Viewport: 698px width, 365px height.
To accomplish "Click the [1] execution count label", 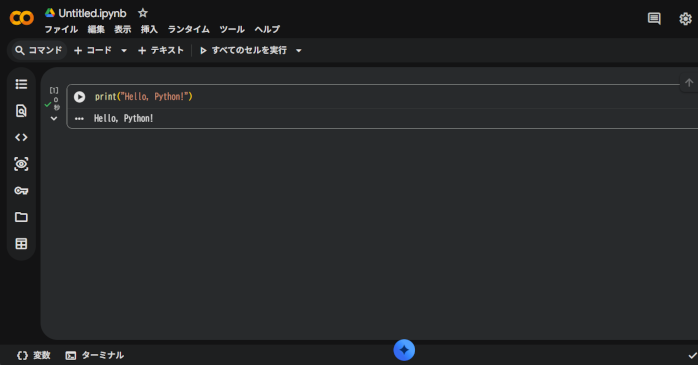I will point(54,90).
